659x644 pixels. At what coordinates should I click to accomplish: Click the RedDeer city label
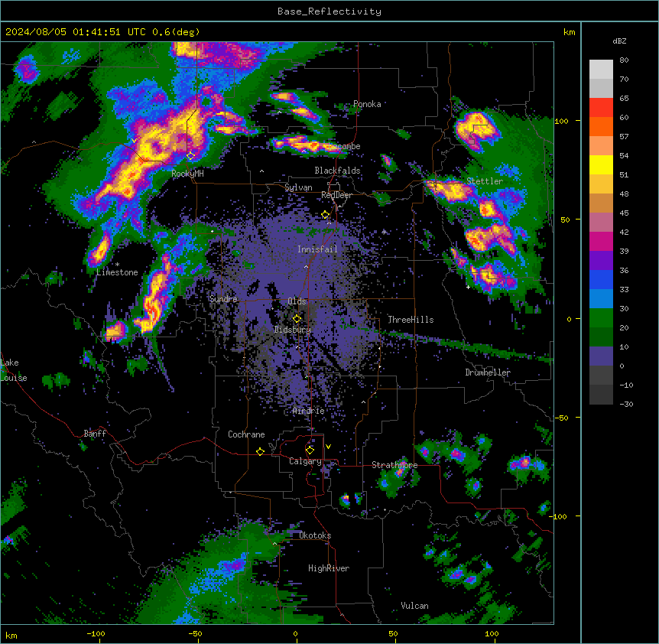(x=336, y=195)
